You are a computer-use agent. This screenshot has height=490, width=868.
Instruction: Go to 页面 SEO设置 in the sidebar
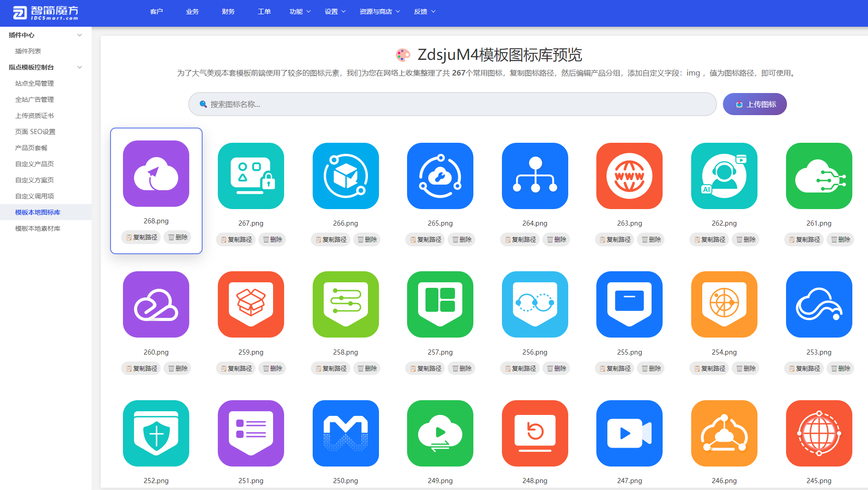(46, 132)
